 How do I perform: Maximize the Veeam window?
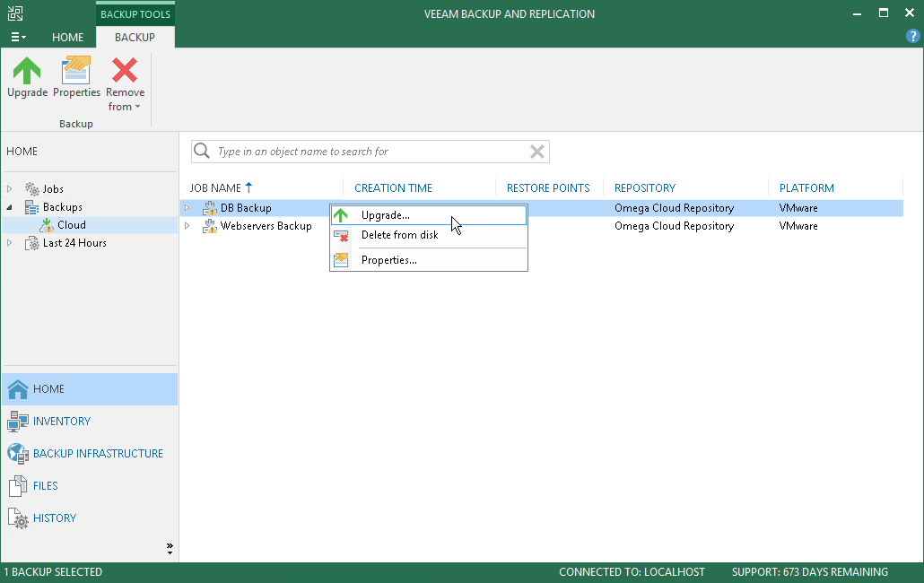pyautogui.click(x=884, y=13)
